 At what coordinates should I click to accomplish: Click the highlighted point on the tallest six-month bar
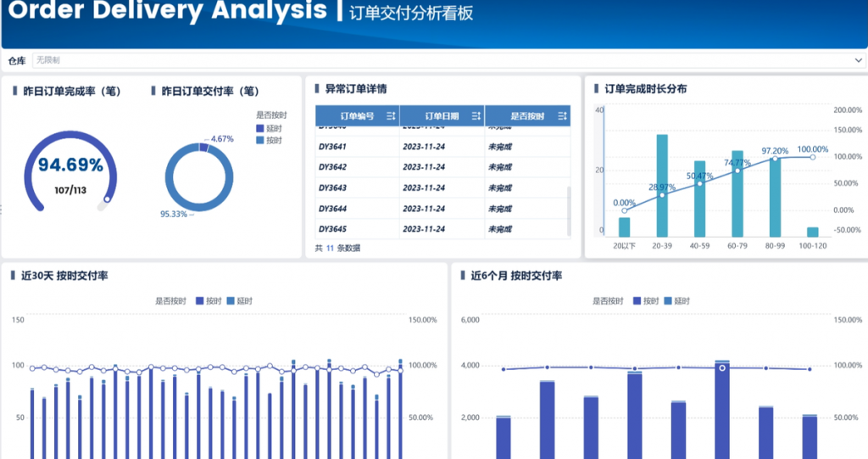722,367
